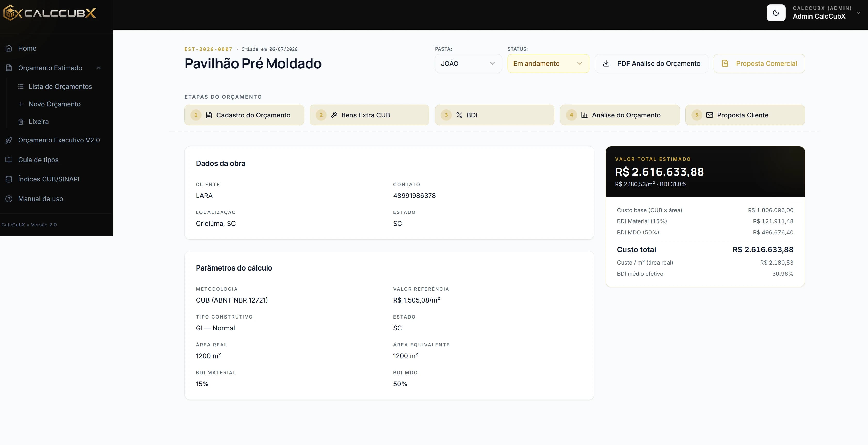
Task: Click the Orçamento Estimado document icon
Action: [9, 68]
